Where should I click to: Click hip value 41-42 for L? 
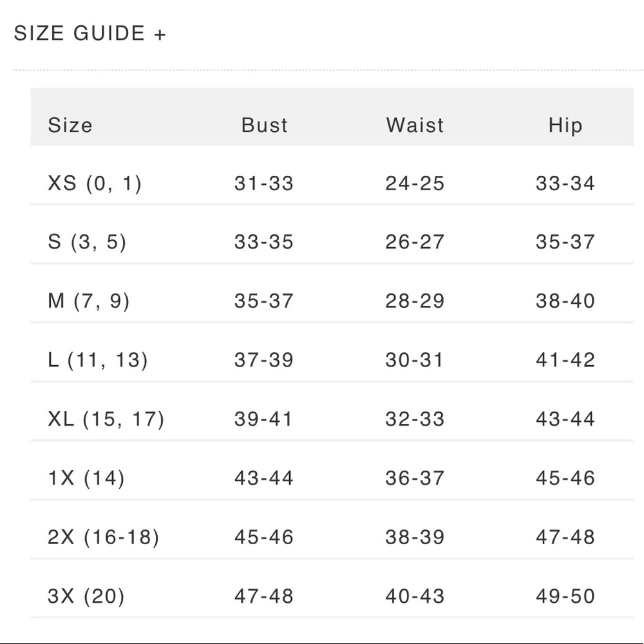pos(565,360)
